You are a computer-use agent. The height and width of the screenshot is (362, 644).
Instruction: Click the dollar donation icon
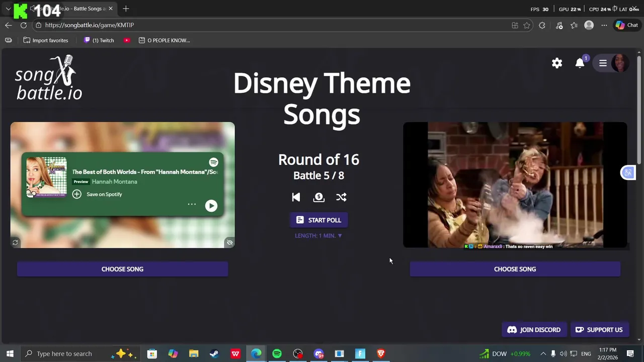pyautogui.click(x=318, y=197)
